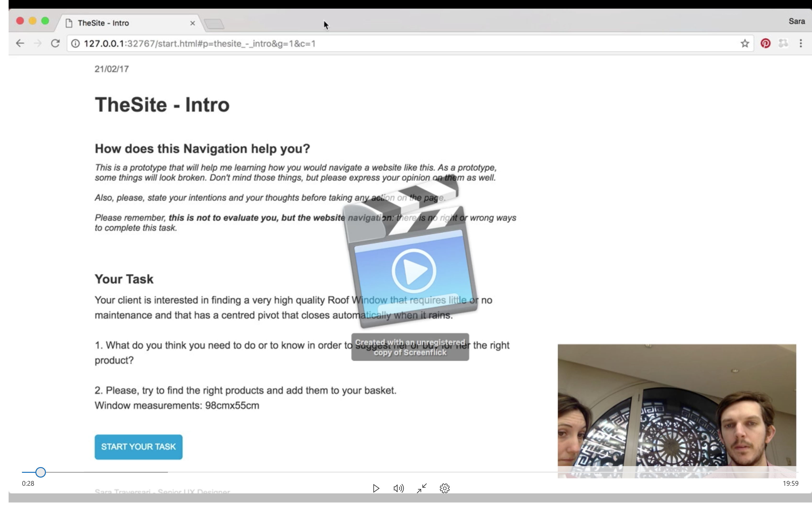Exit fullscreen with the collapse arrows
This screenshot has width=812, height=513.
point(422,488)
